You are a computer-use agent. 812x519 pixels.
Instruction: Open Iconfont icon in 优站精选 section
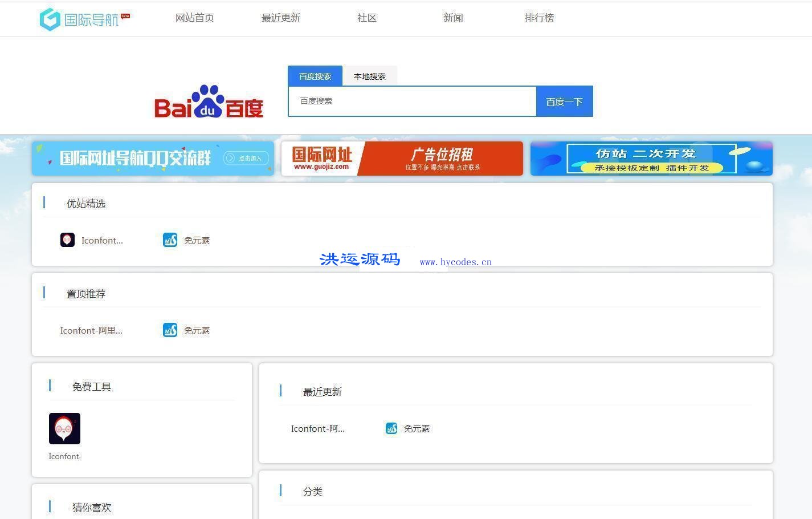[x=67, y=240]
